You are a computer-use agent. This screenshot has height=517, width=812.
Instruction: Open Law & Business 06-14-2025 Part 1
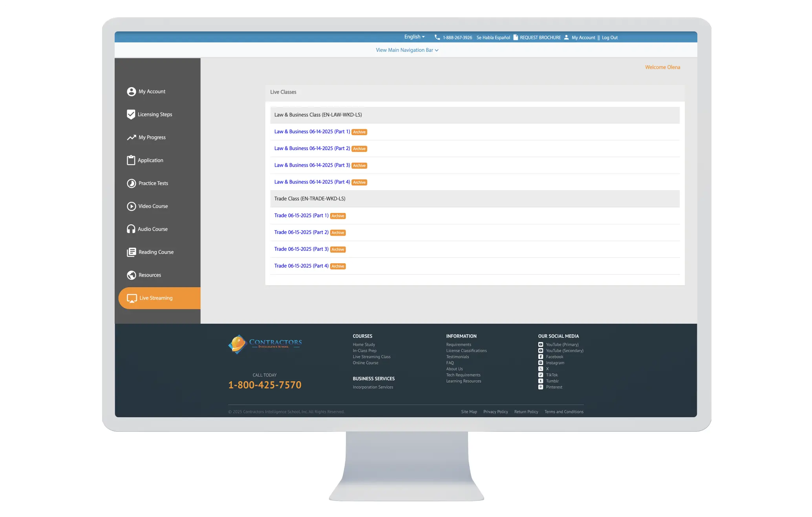click(x=312, y=132)
